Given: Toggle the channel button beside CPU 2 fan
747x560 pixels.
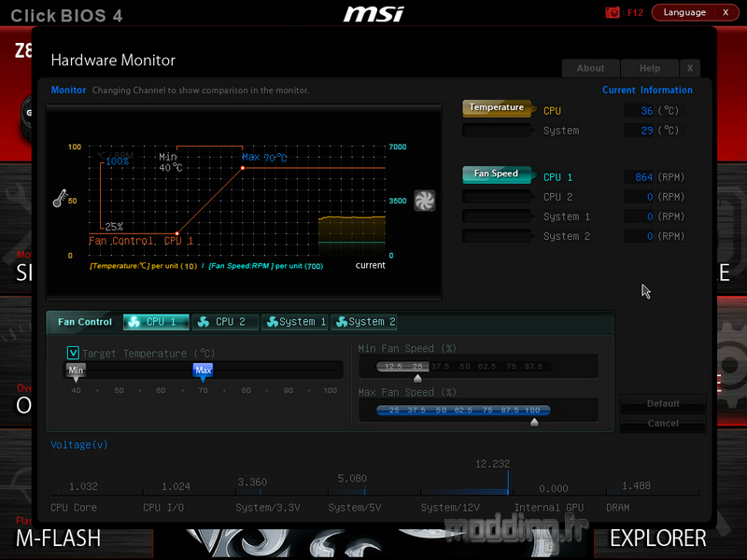Looking at the screenshot, I should coord(497,197).
